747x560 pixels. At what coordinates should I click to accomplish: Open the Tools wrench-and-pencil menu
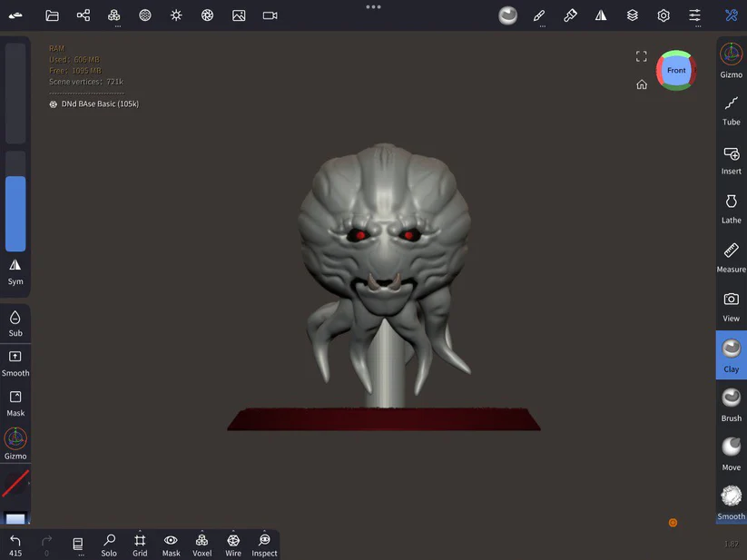[x=732, y=15]
